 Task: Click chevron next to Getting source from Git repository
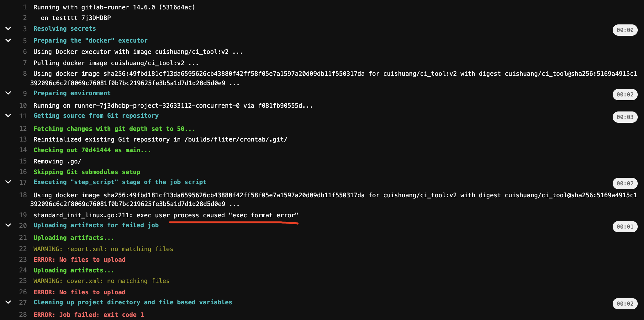pyautogui.click(x=8, y=116)
